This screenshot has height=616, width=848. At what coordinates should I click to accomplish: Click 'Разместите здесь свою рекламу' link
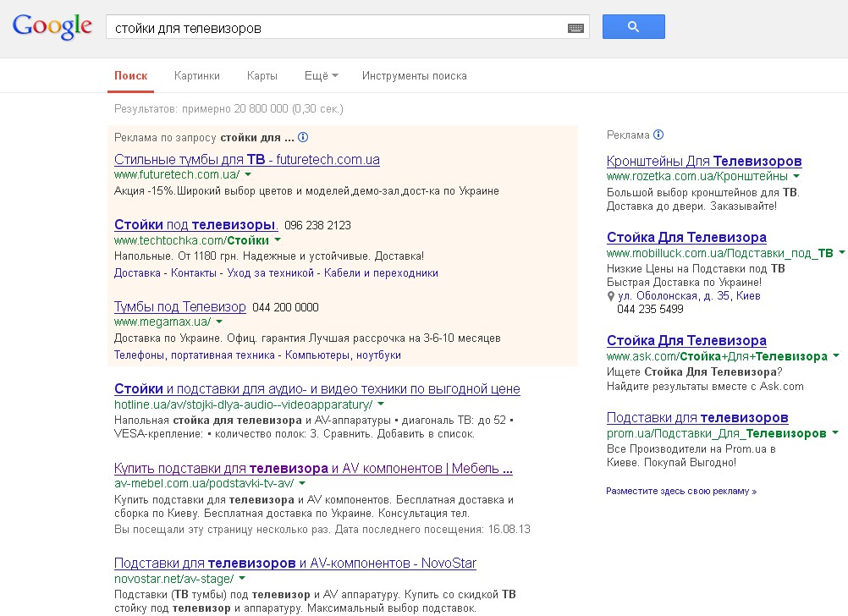(x=681, y=491)
